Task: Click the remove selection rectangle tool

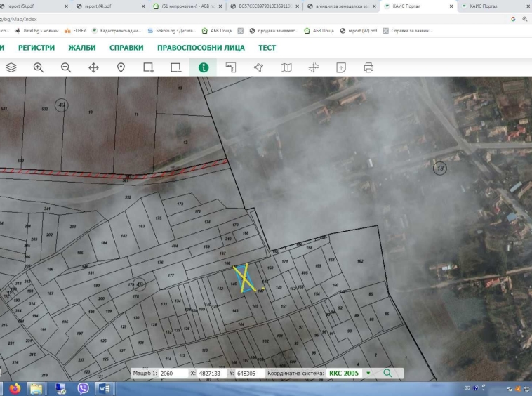Action: 175,67
